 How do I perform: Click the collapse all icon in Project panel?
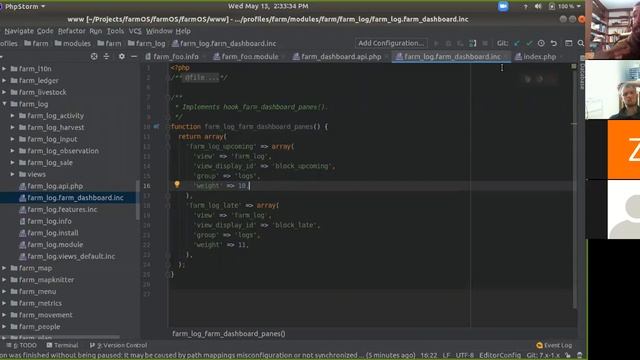107,56
